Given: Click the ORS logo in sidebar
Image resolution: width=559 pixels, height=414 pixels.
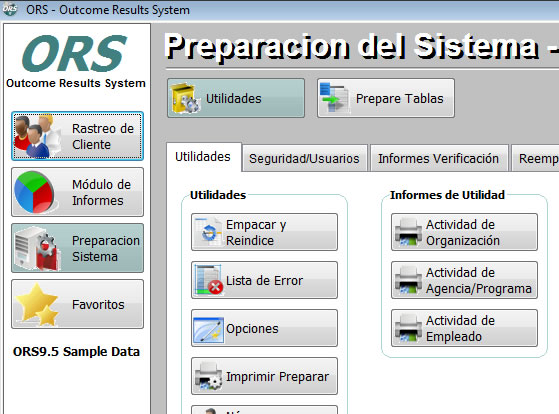Looking at the screenshot, I should 74,53.
